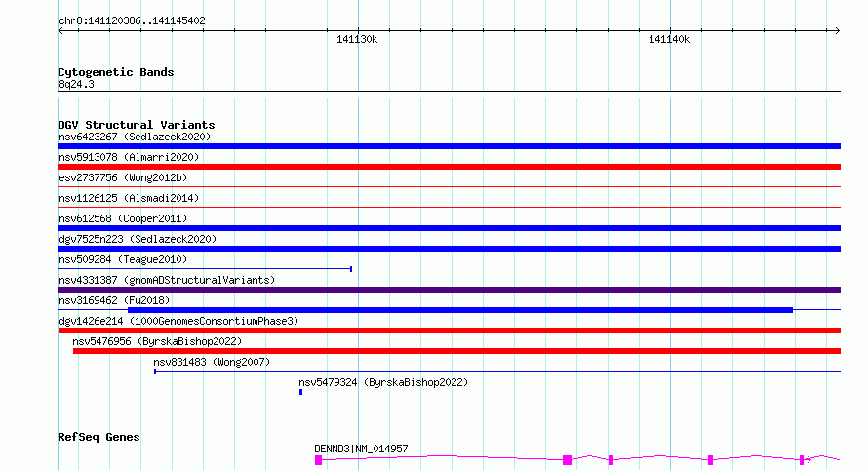
Task: Click nsv509284 (Teague2010) variant label
Action: pyautogui.click(x=123, y=259)
